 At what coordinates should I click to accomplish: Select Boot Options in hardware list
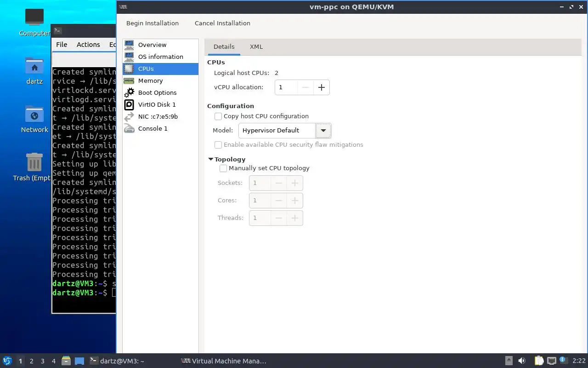(x=160, y=92)
